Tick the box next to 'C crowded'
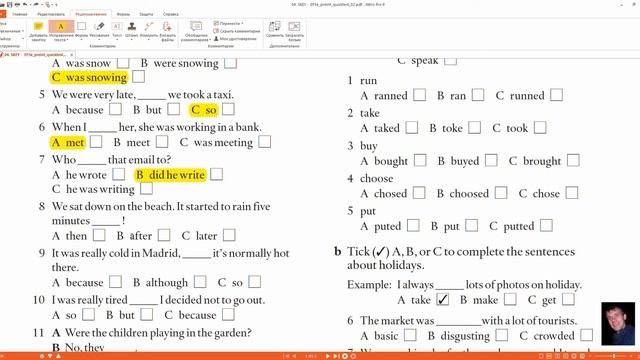The width and height of the screenshot is (640, 360). tap(587, 335)
